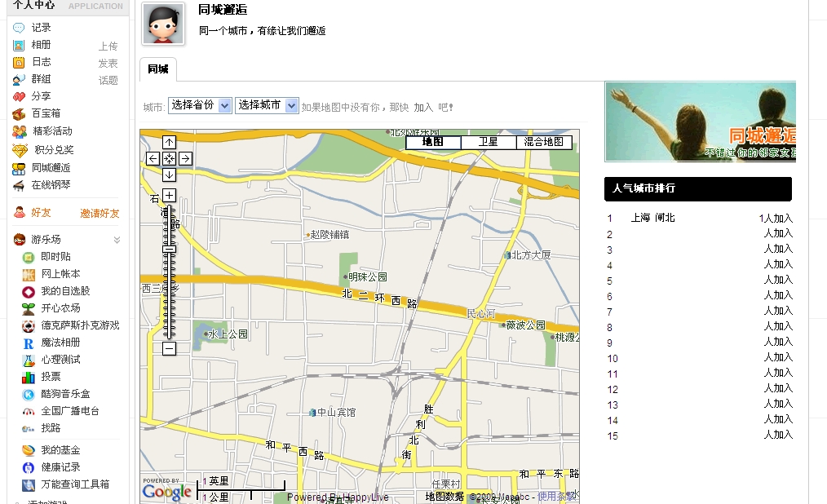This screenshot has height=504, width=827.
Task: Open the 记录 sidebar icon
Action: click(19, 28)
